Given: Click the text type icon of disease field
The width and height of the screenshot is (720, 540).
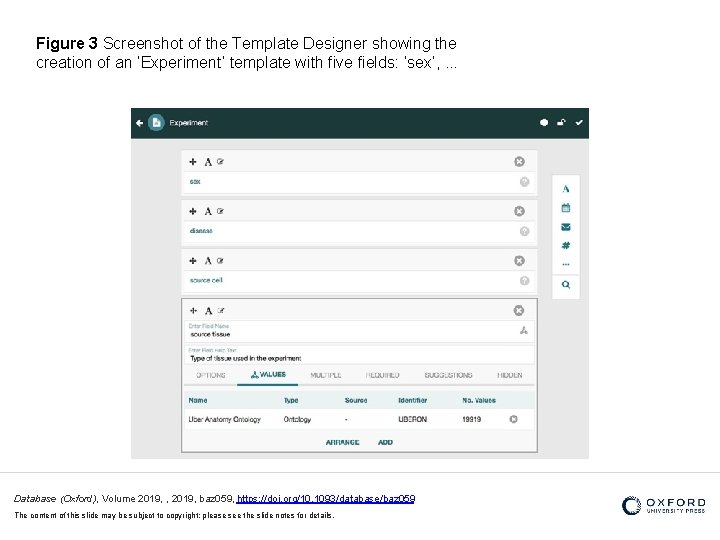Looking at the screenshot, I should (208, 212).
